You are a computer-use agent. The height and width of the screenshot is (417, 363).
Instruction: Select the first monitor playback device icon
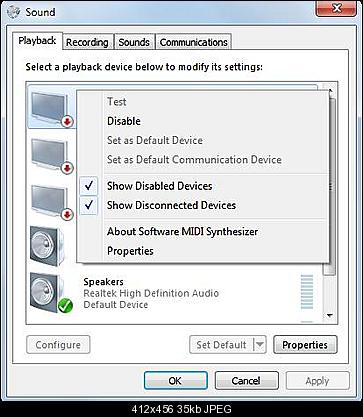tap(52, 108)
